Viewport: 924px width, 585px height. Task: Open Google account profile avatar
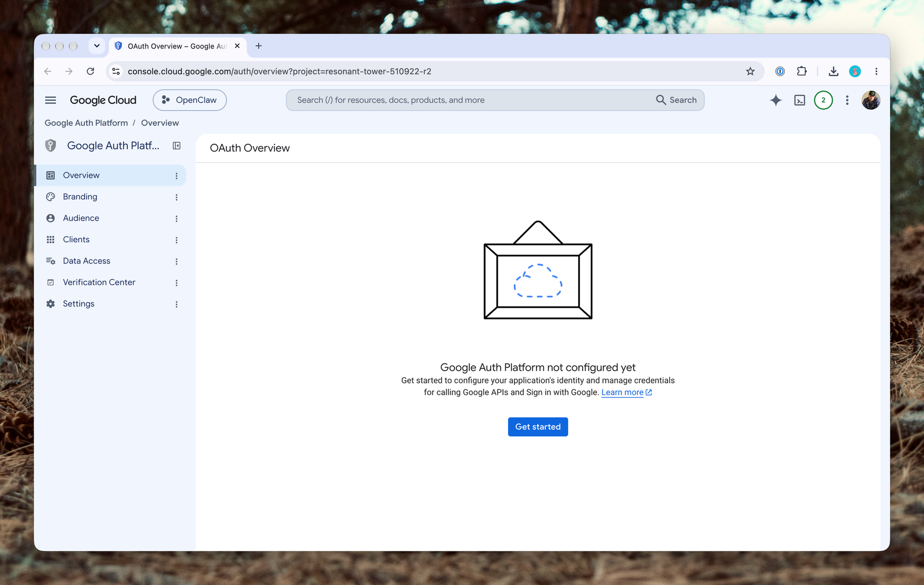[871, 100]
